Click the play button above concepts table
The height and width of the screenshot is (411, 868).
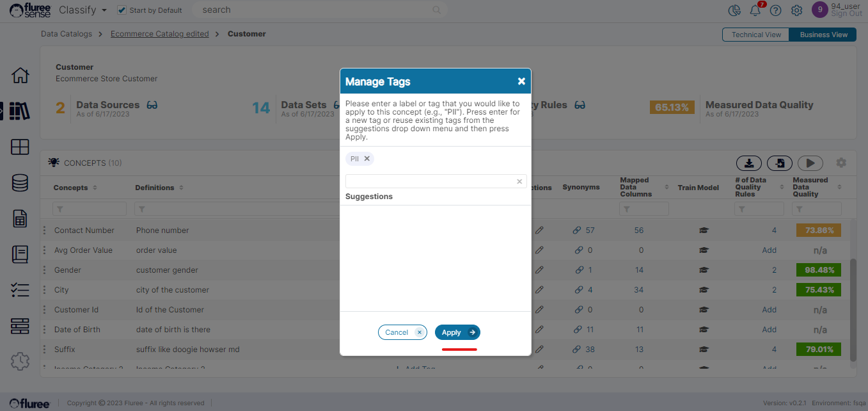pyautogui.click(x=810, y=163)
